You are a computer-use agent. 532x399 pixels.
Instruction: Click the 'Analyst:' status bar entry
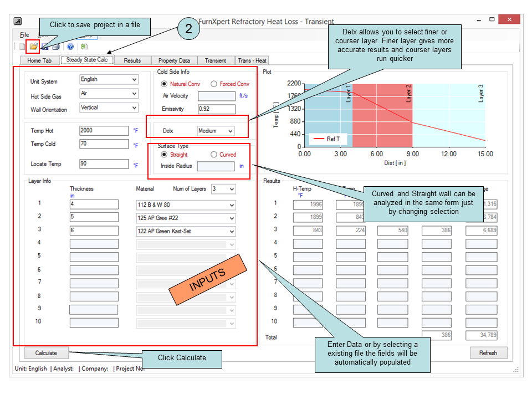coord(63,369)
